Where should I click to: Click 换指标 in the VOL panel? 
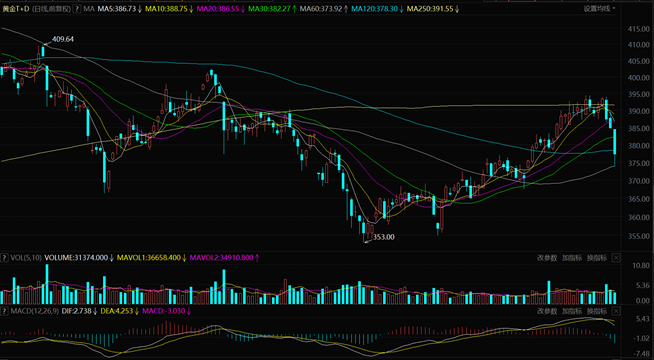click(x=596, y=258)
